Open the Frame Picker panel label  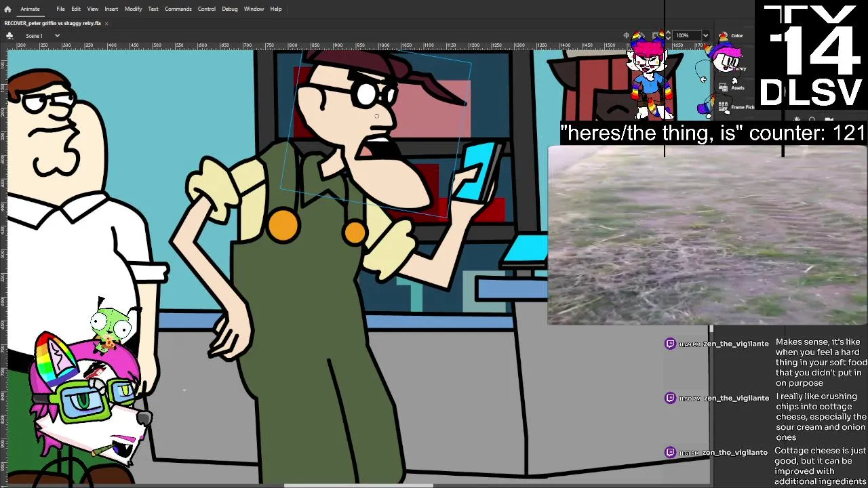743,107
